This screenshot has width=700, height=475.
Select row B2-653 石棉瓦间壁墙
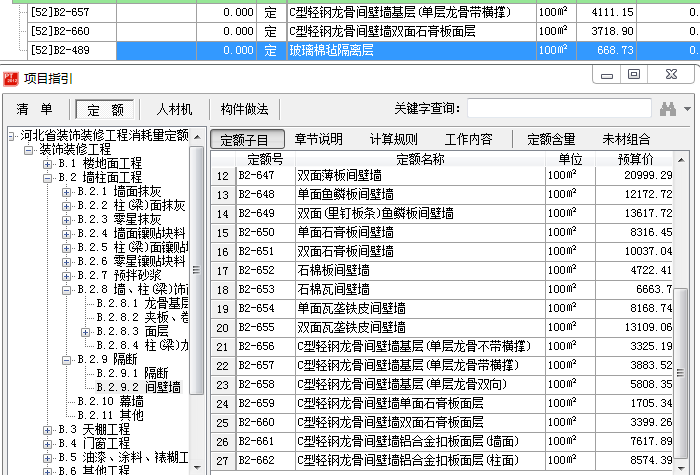click(442, 290)
